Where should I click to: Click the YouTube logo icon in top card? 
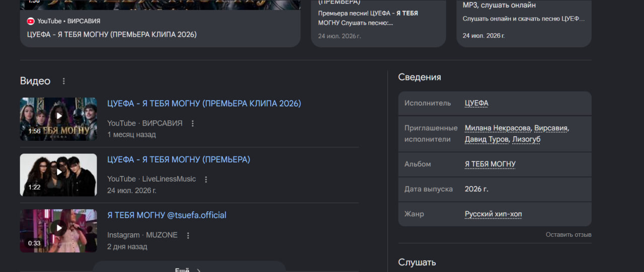click(x=31, y=21)
